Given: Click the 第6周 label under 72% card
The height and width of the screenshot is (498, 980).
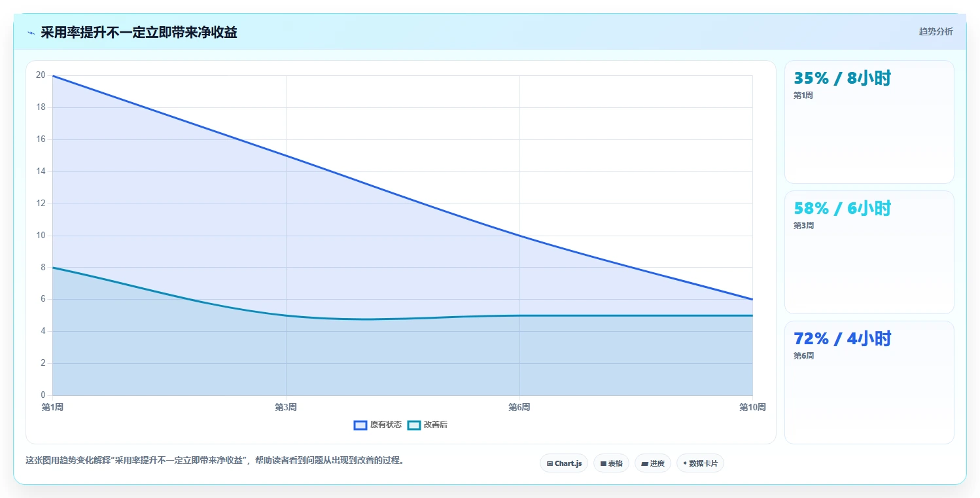Looking at the screenshot, I should [803, 356].
